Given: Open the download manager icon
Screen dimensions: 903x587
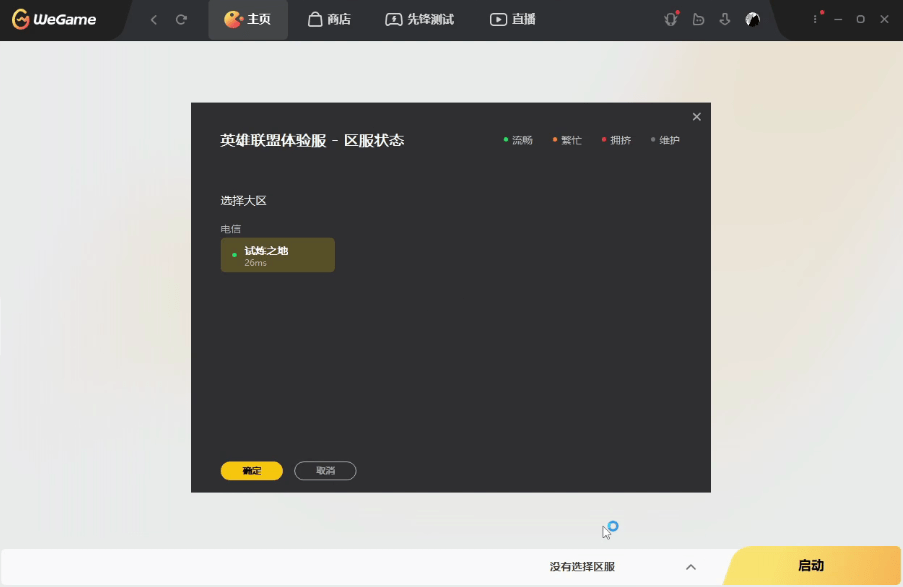Looking at the screenshot, I should point(725,20).
